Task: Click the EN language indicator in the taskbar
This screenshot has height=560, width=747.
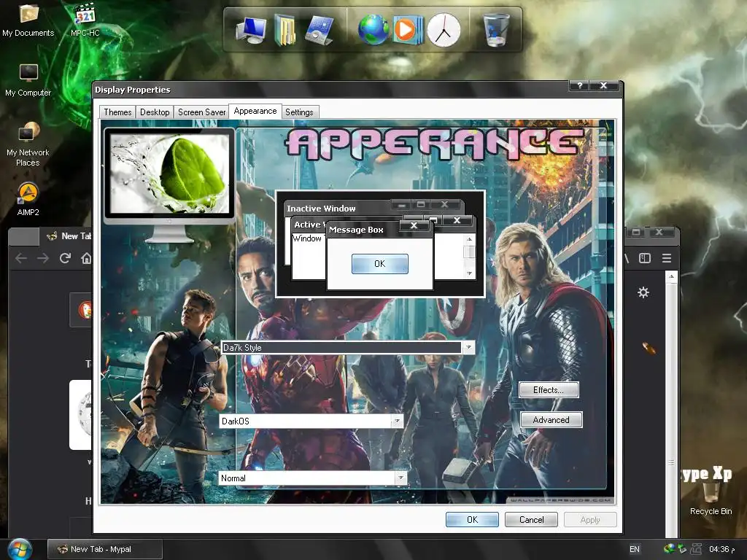Action: 635,549
